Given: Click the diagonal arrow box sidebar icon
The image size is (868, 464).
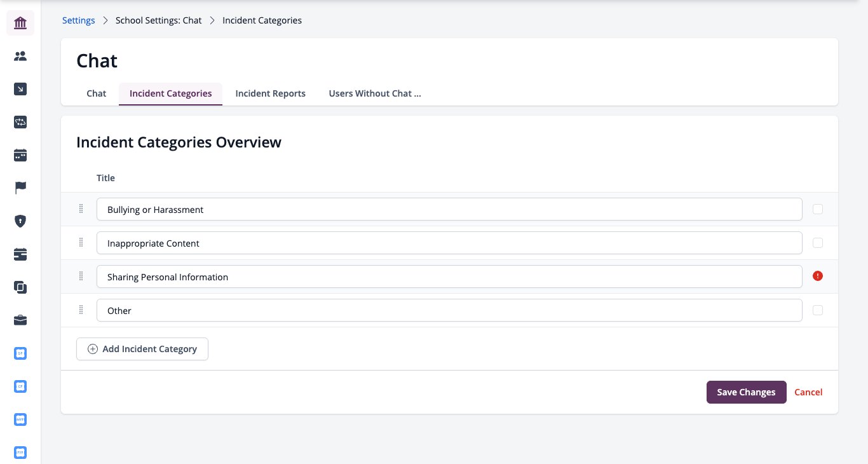Looking at the screenshot, I should [x=20, y=89].
